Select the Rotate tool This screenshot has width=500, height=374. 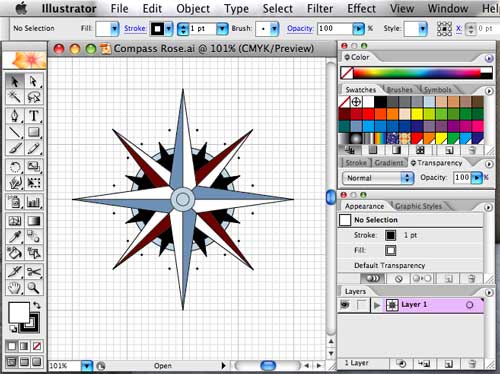[15, 167]
